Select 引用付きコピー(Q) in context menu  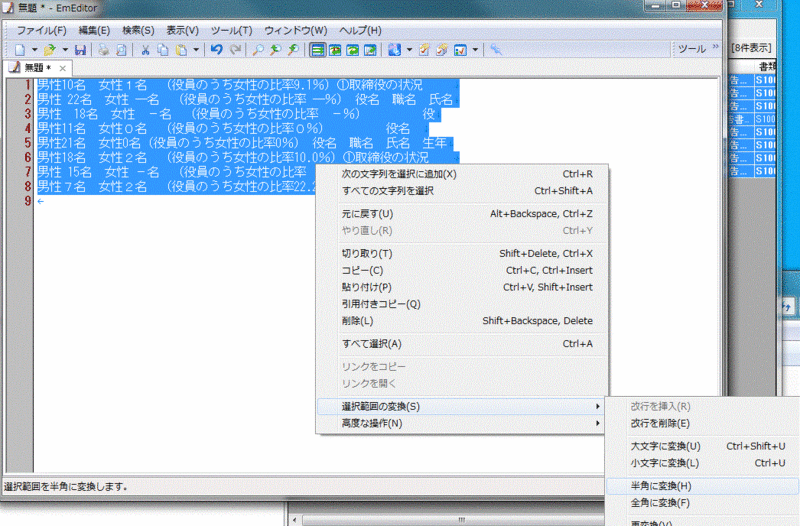462,304
